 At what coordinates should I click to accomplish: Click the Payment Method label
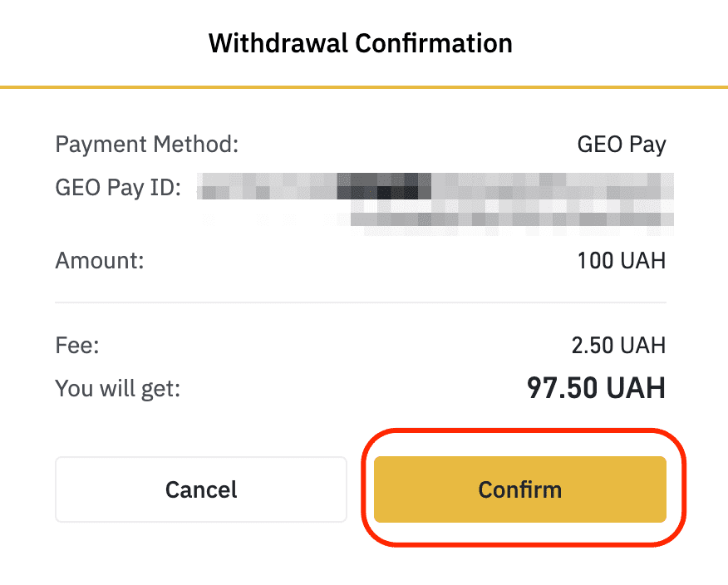146,144
